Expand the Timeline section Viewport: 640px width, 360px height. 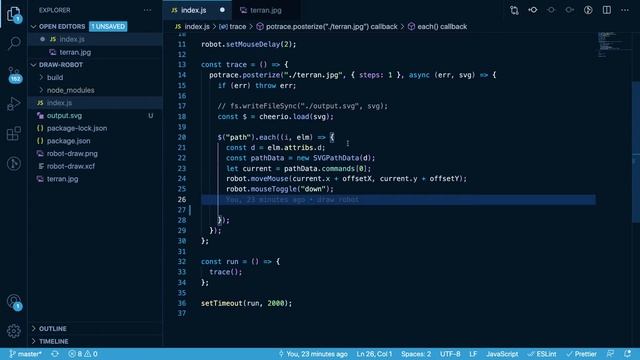click(x=53, y=341)
